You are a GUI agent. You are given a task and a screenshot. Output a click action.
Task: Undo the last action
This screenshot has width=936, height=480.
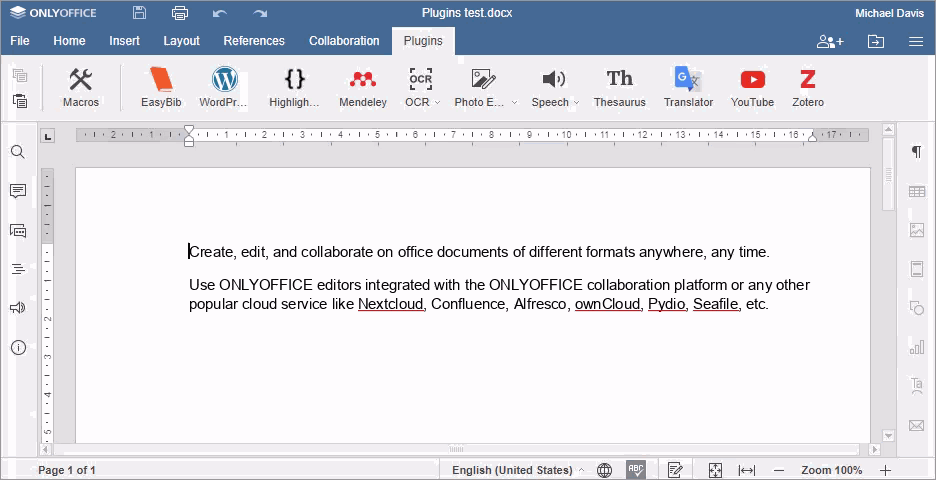[220, 13]
